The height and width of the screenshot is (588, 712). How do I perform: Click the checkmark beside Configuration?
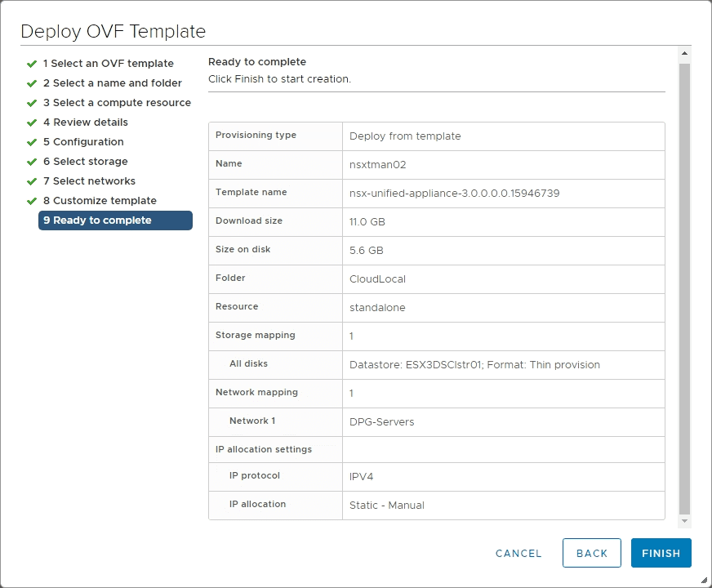31,141
